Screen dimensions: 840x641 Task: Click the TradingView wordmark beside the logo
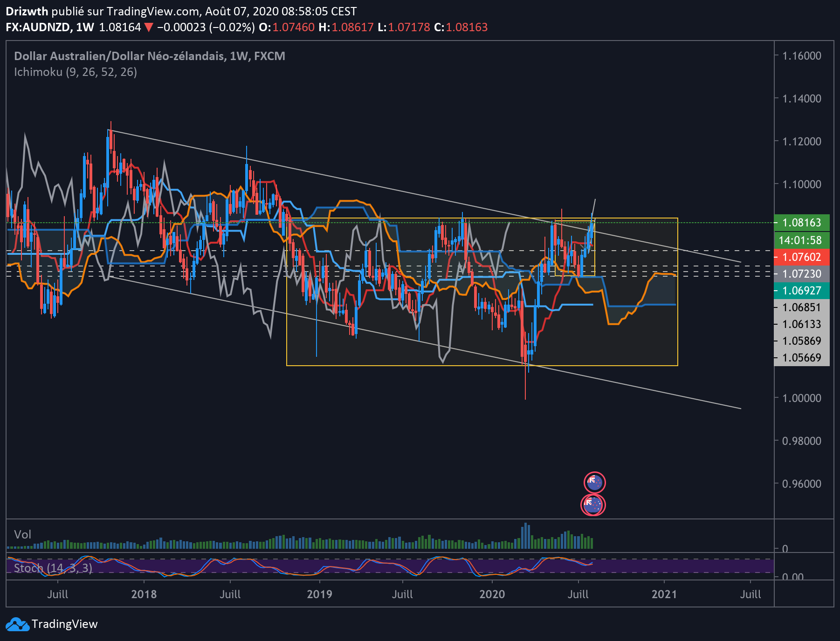coord(65,624)
